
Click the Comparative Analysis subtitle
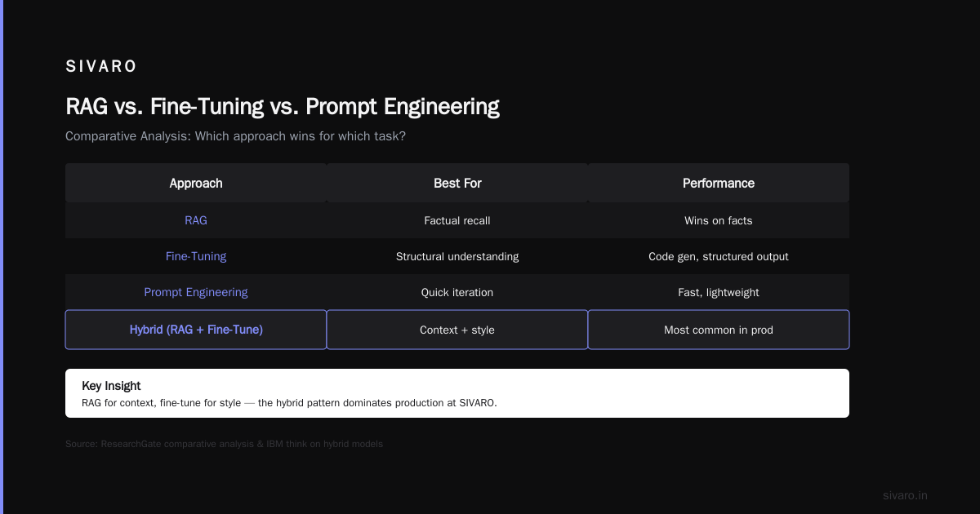pos(235,136)
